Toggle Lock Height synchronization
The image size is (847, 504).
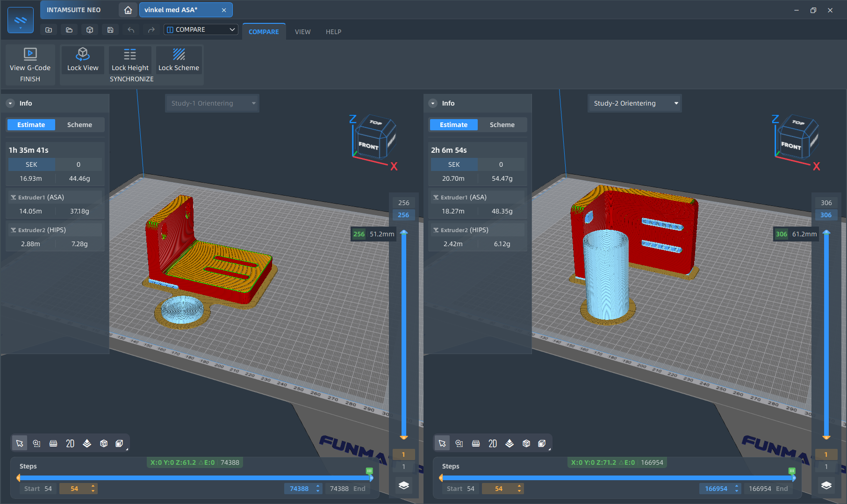tap(130, 60)
